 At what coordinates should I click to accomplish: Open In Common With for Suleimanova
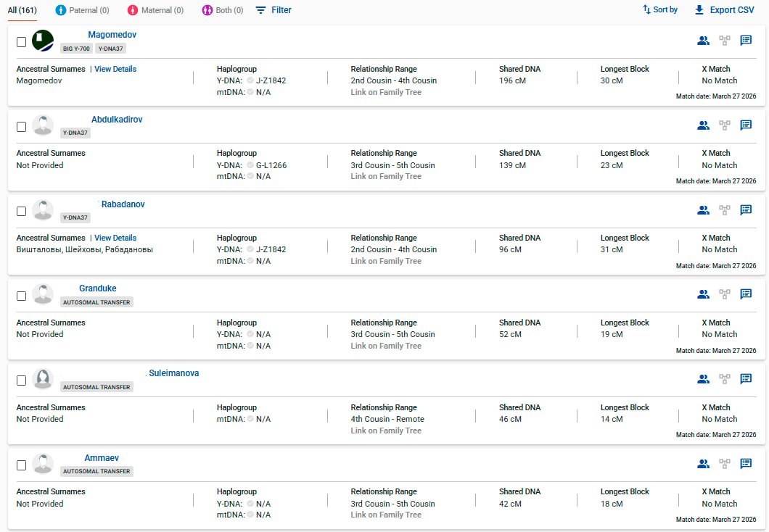coord(703,378)
